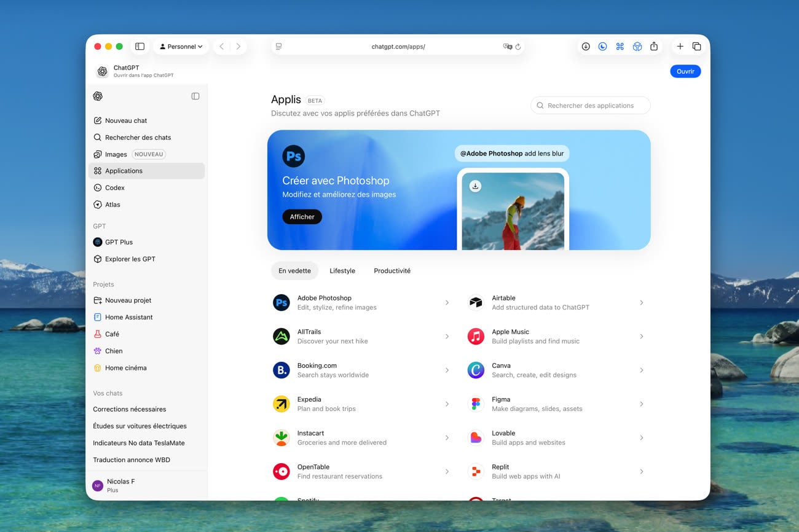Image resolution: width=799 pixels, height=532 pixels.
Task: Open the Canva app icon
Action: pos(476,370)
